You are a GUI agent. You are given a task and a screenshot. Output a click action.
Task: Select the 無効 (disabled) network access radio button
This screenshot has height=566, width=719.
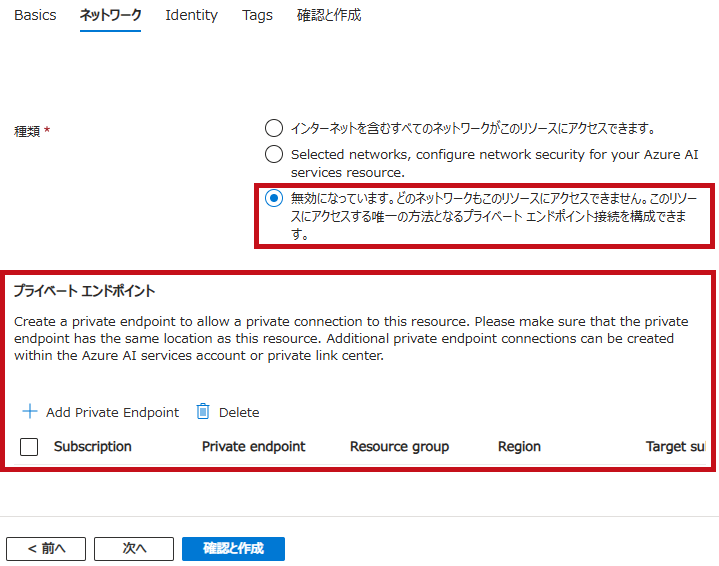[x=274, y=198]
